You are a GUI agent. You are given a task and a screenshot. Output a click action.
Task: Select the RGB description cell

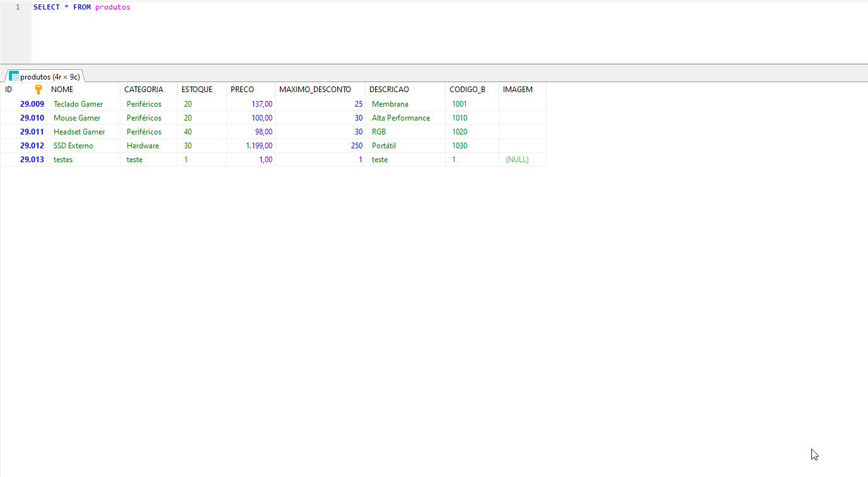[405, 132]
